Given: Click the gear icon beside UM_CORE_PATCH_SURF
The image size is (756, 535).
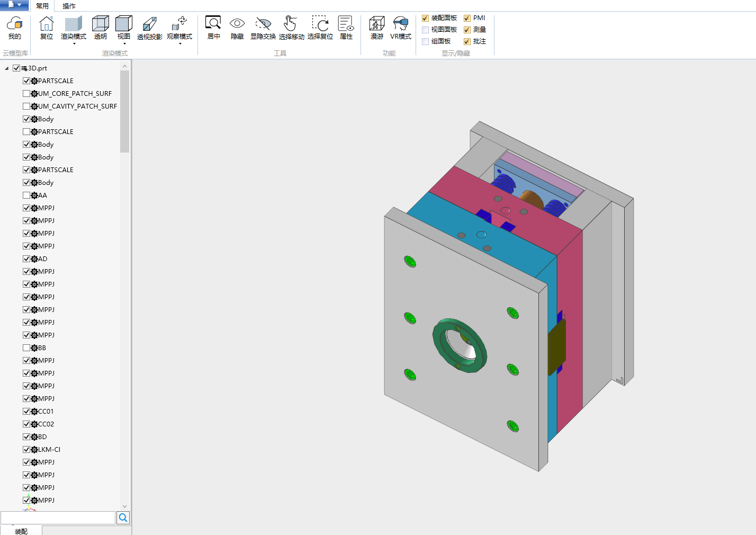Looking at the screenshot, I should click(34, 94).
